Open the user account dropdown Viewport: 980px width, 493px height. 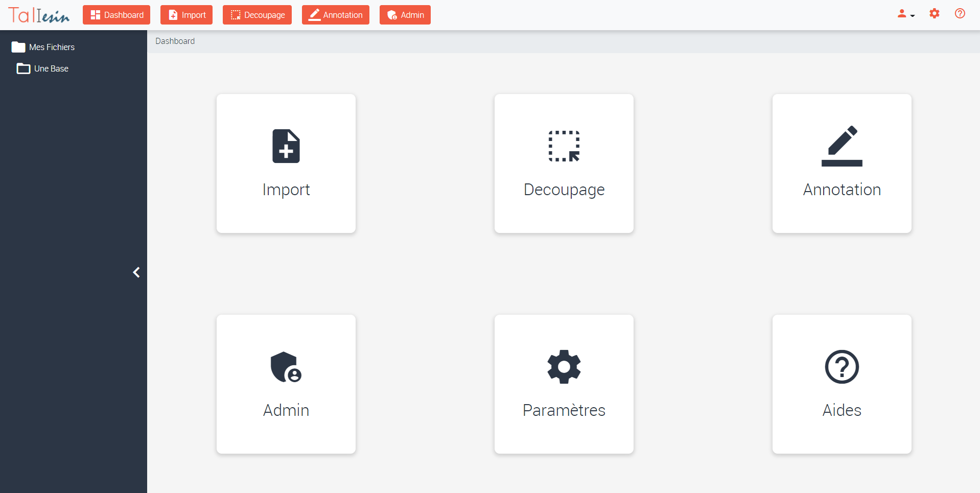pos(906,14)
